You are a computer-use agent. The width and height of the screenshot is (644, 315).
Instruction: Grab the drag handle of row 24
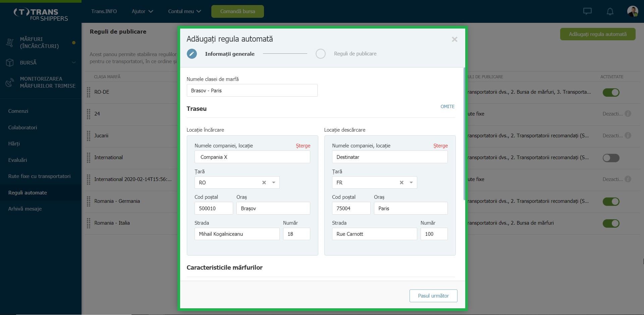(x=89, y=114)
